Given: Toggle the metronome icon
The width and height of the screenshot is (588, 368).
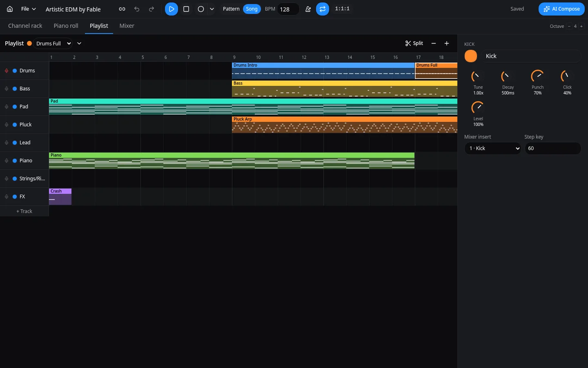Looking at the screenshot, I should (x=308, y=9).
